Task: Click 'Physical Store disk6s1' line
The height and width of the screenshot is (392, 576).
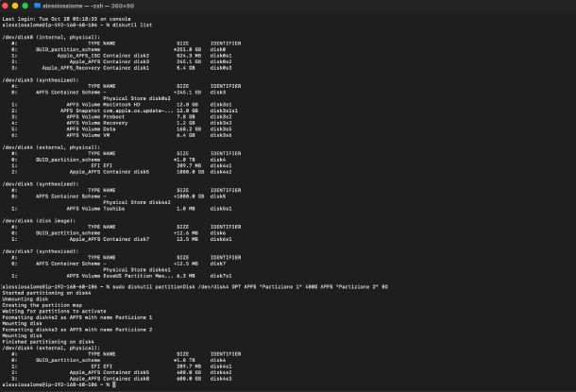Action: tap(137, 269)
